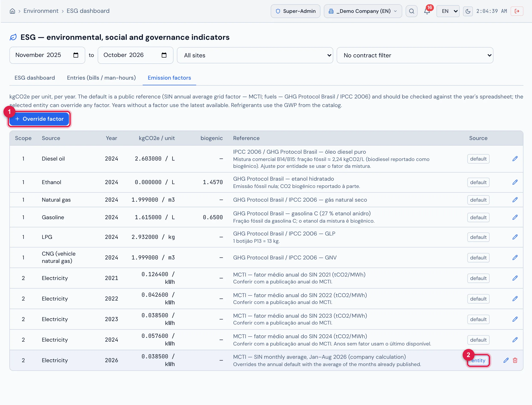
Task: Edit the Ethanol factor pencil icon
Action: [x=515, y=182]
